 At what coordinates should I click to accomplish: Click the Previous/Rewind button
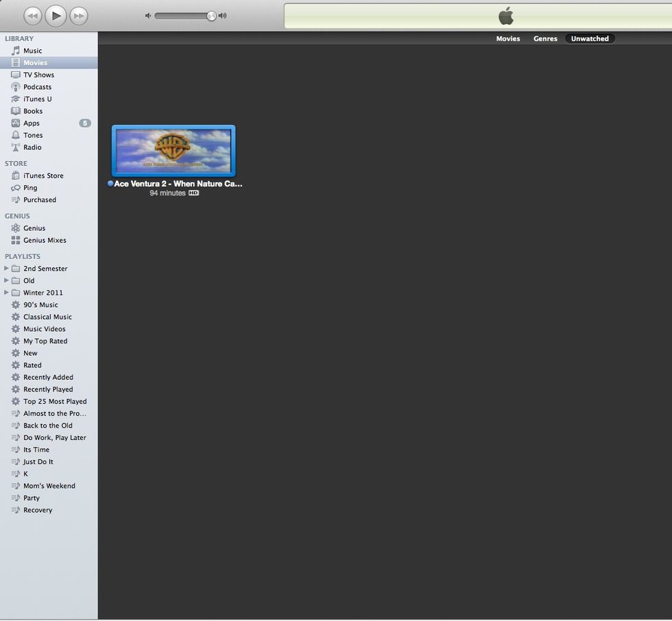click(x=33, y=16)
